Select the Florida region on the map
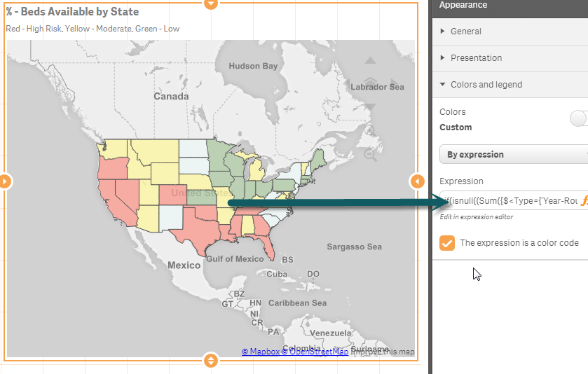 [267, 244]
